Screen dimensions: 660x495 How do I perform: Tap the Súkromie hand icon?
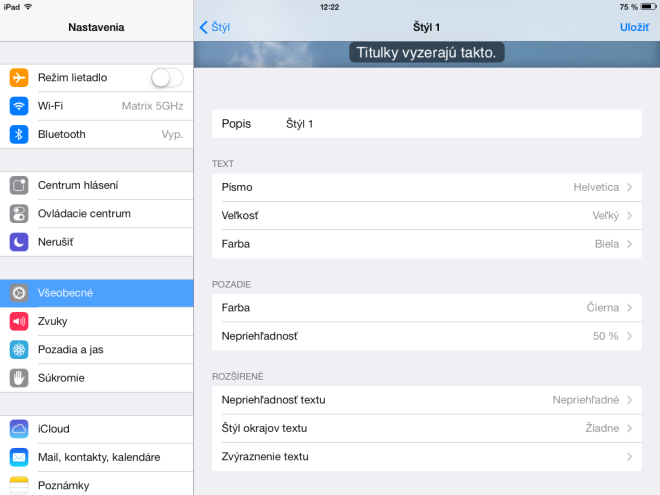(x=19, y=378)
